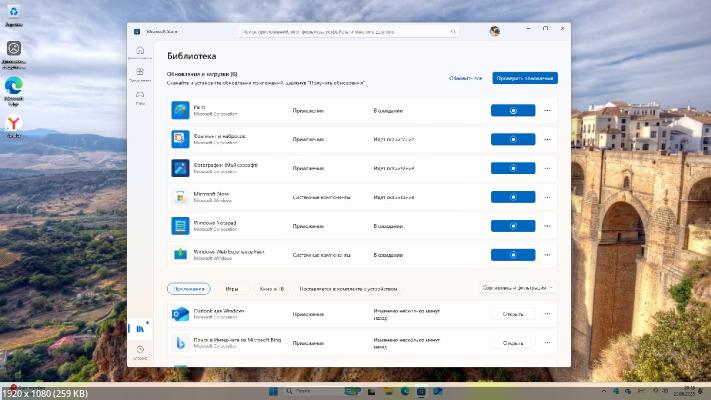711x400 pixels.
Task: Open Bing search app with Открыть button
Action: pyautogui.click(x=513, y=343)
